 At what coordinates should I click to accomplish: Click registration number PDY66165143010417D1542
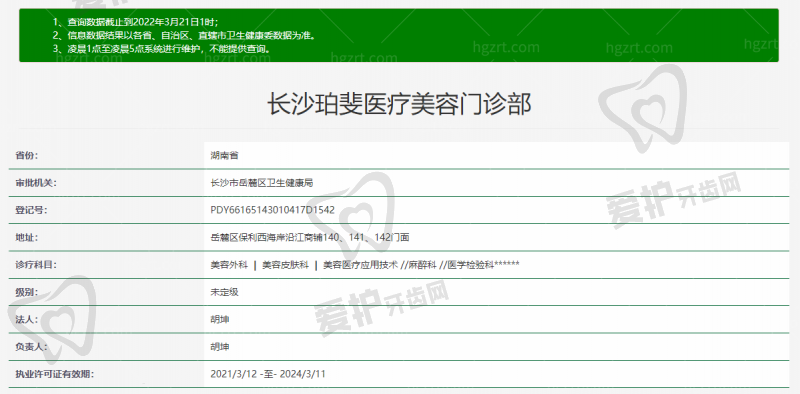[x=272, y=210]
